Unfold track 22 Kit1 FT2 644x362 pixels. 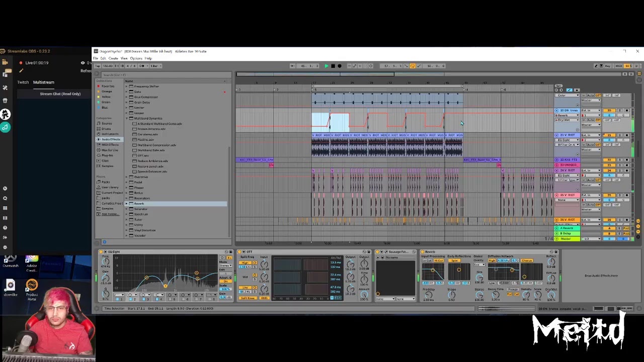[x=557, y=160]
